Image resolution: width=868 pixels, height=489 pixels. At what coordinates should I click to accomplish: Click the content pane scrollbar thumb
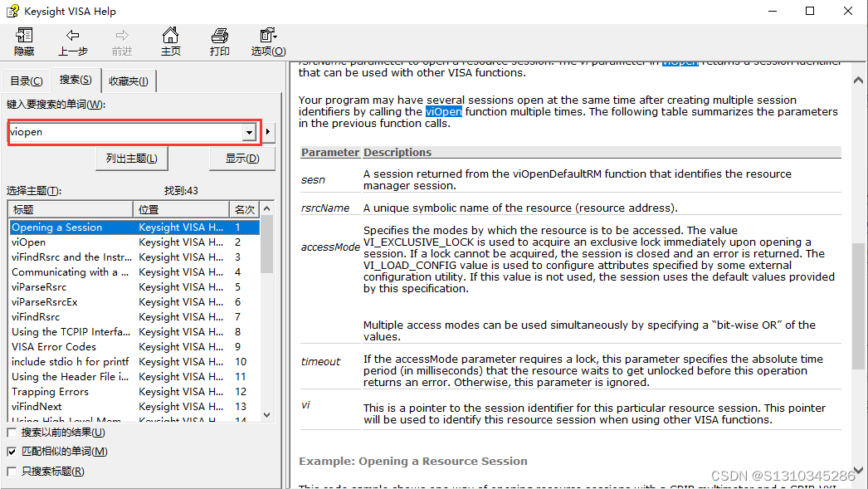click(x=858, y=306)
